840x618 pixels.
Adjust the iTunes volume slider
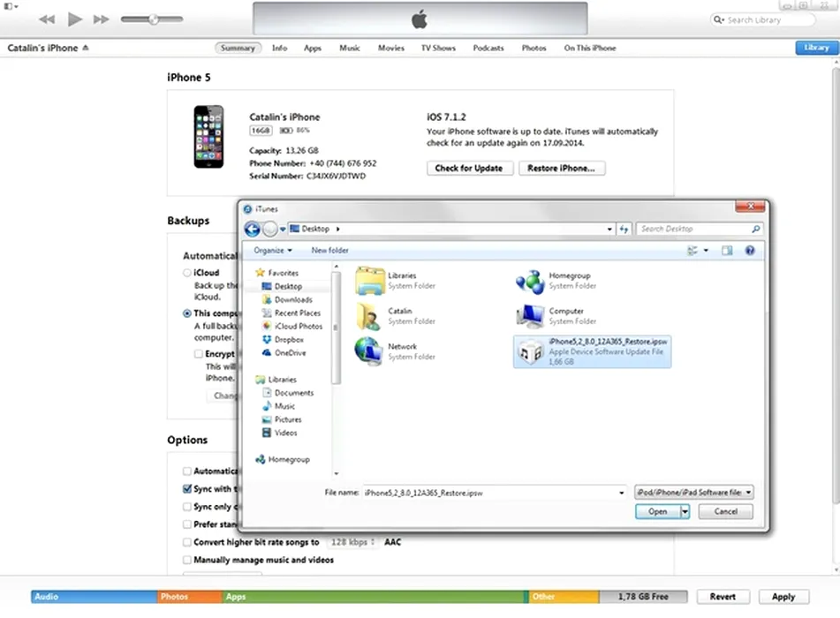point(154,19)
